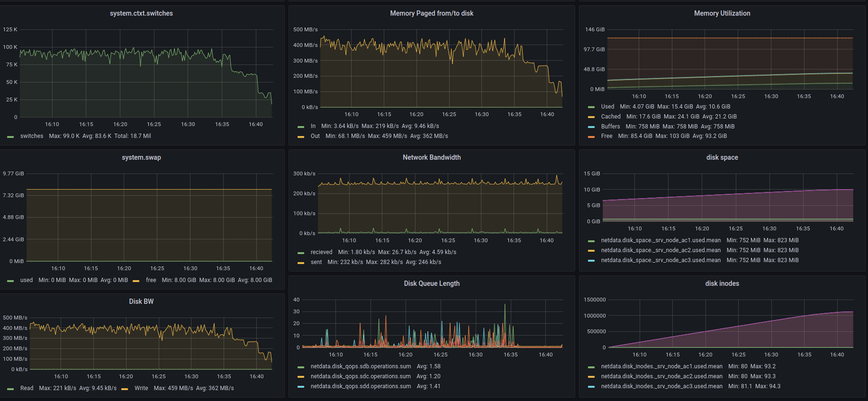The image size is (868, 401).
Task: Toggle the Buffers series legend label
Action: point(610,127)
